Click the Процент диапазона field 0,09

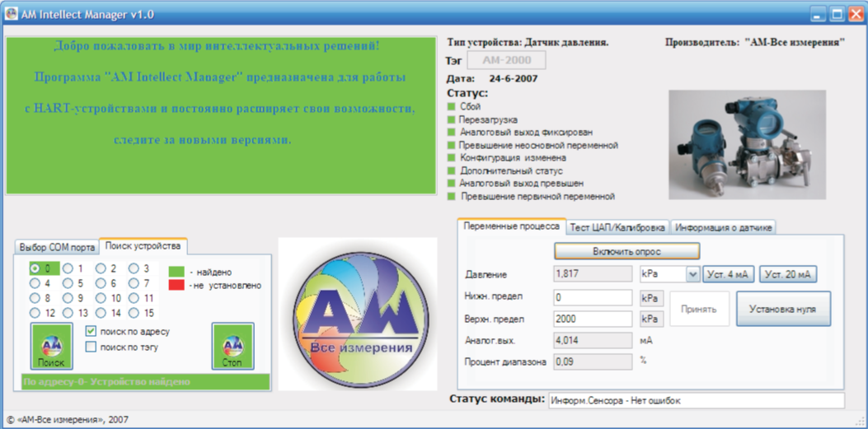(593, 362)
